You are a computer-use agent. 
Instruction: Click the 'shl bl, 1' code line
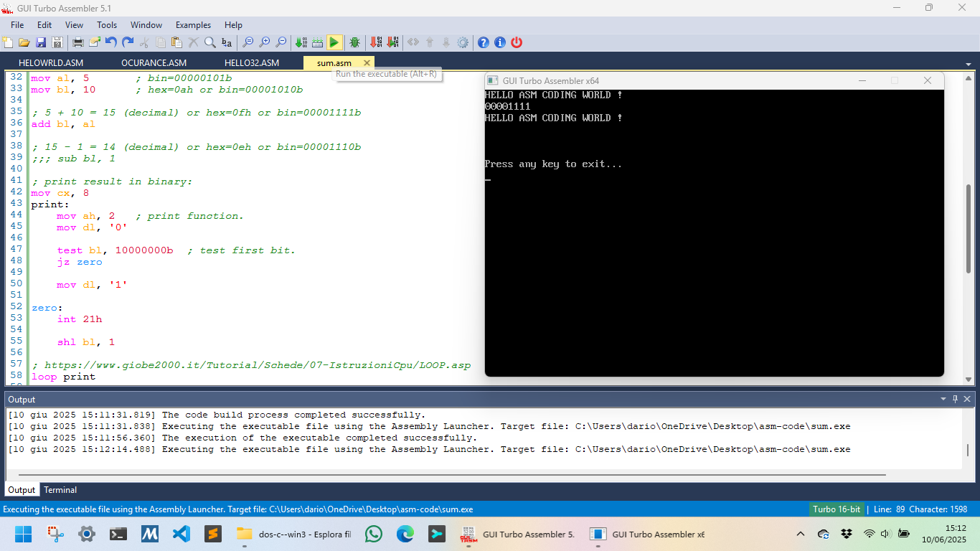coord(85,342)
